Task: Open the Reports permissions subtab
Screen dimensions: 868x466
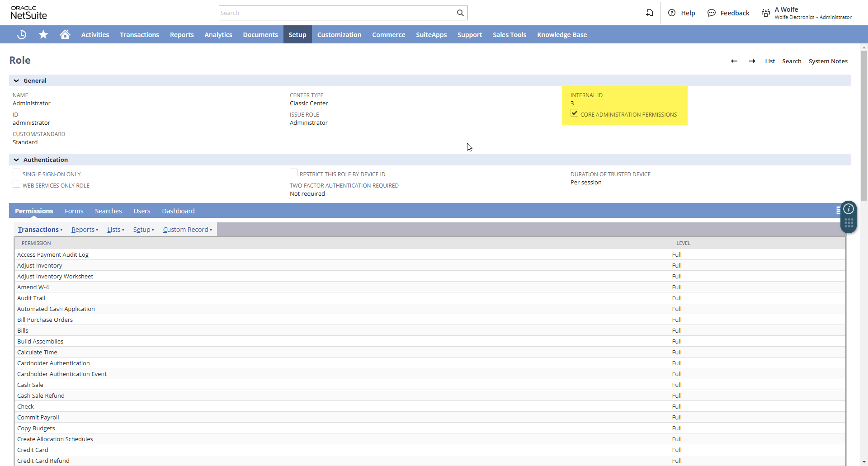Action: point(83,230)
